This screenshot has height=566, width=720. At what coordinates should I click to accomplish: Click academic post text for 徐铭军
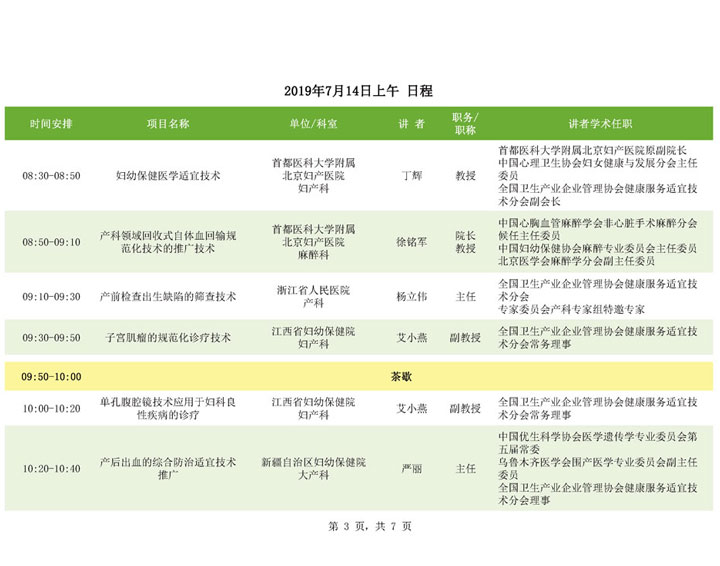[598, 242]
